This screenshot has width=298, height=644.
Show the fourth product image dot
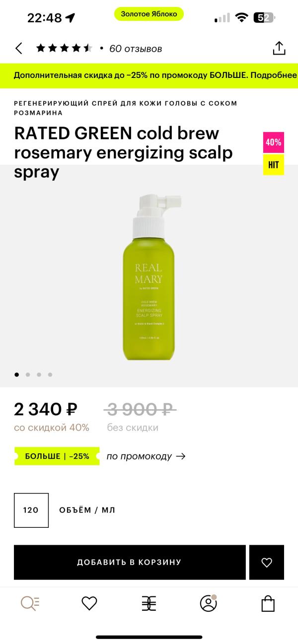50,375
